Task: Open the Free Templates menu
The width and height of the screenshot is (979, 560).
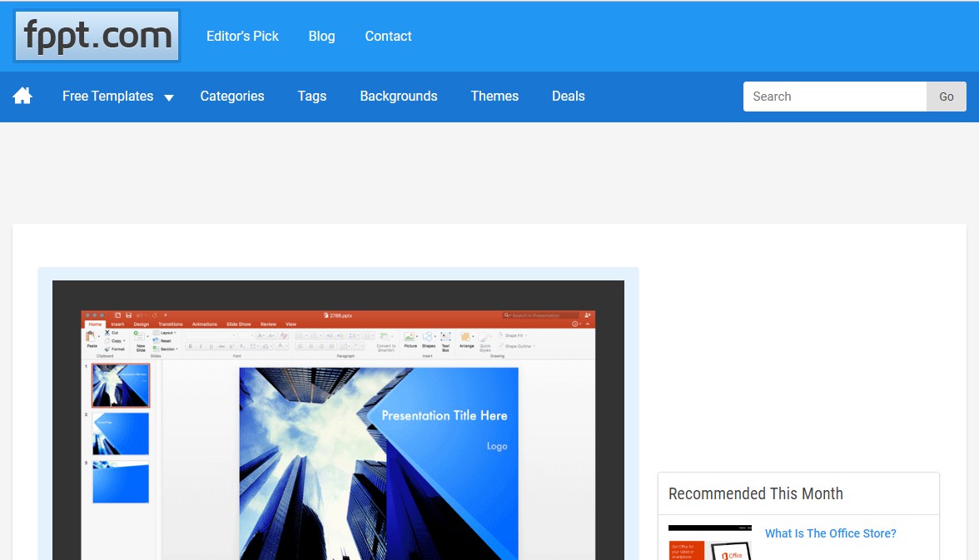Action: pos(108,97)
